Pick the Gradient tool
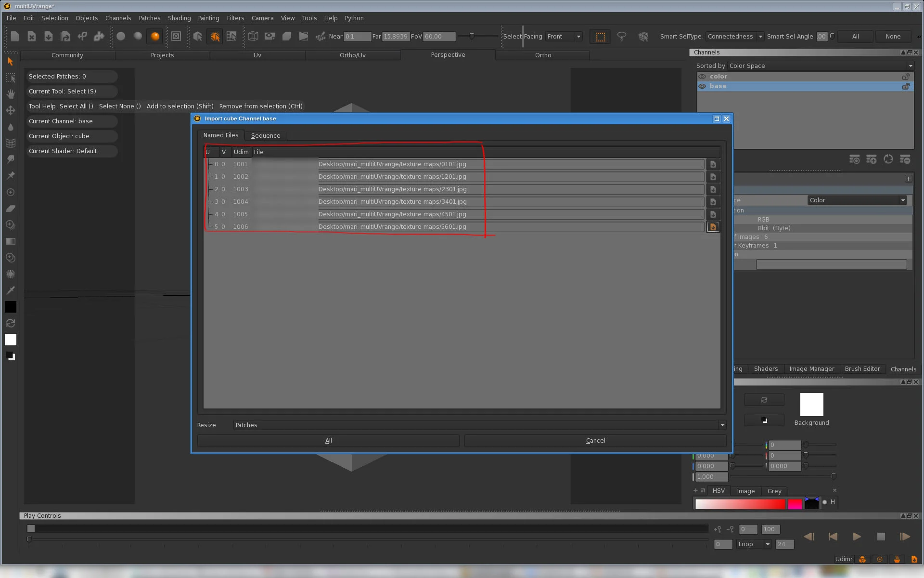This screenshot has height=578, width=924. (x=10, y=241)
